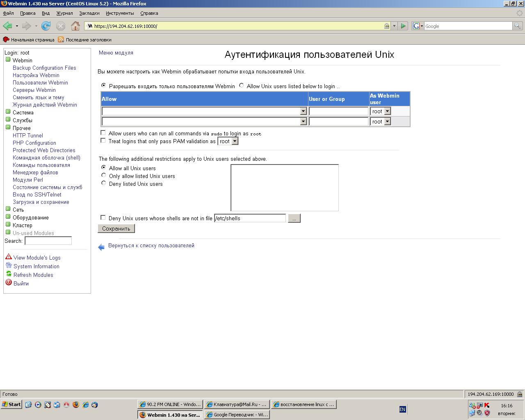Click the Stop loading icon
The width and height of the screenshot is (525, 420).
pos(61,26)
